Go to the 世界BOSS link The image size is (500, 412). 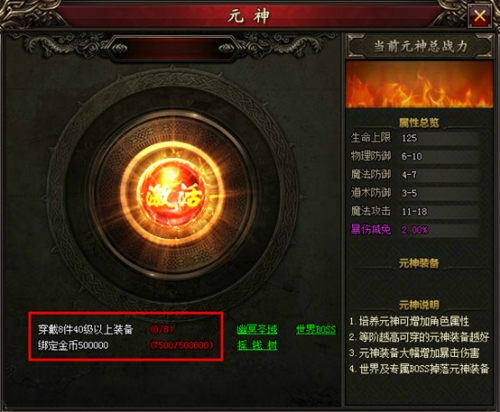click(x=316, y=329)
